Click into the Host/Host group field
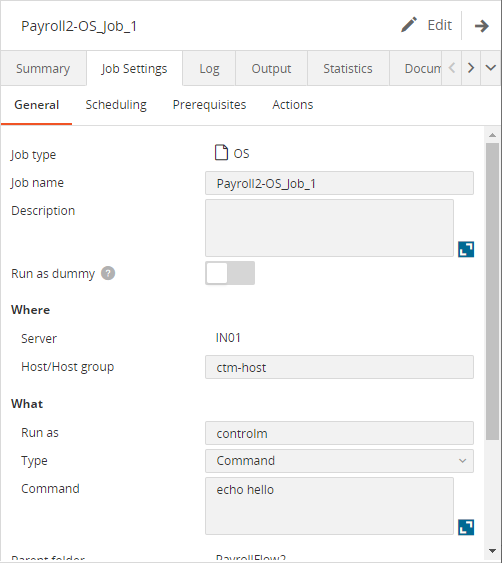The image size is (502, 563). coord(339,367)
